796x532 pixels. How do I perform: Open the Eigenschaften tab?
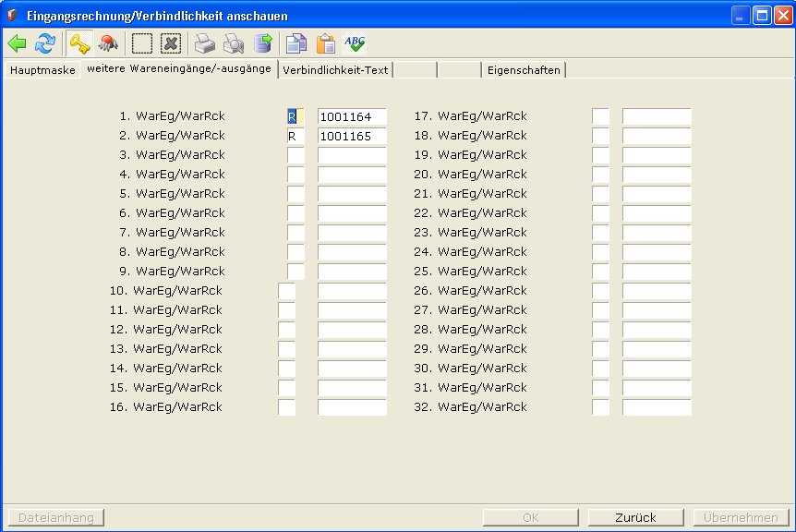click(524, 70)
